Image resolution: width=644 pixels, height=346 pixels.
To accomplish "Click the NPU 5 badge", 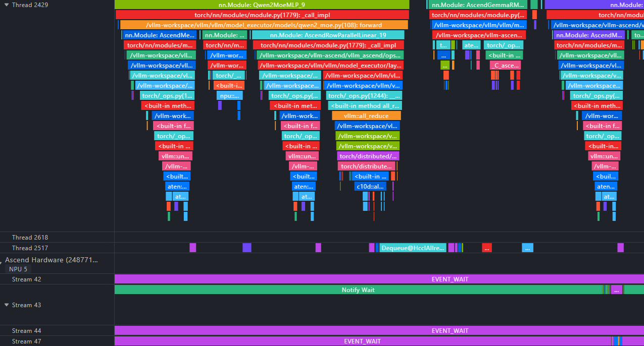I will click(x=18, y=269).
